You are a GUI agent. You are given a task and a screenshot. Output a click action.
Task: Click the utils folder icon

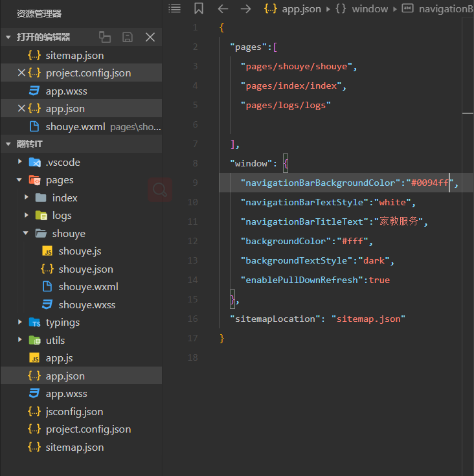click(x=34, y=340)
